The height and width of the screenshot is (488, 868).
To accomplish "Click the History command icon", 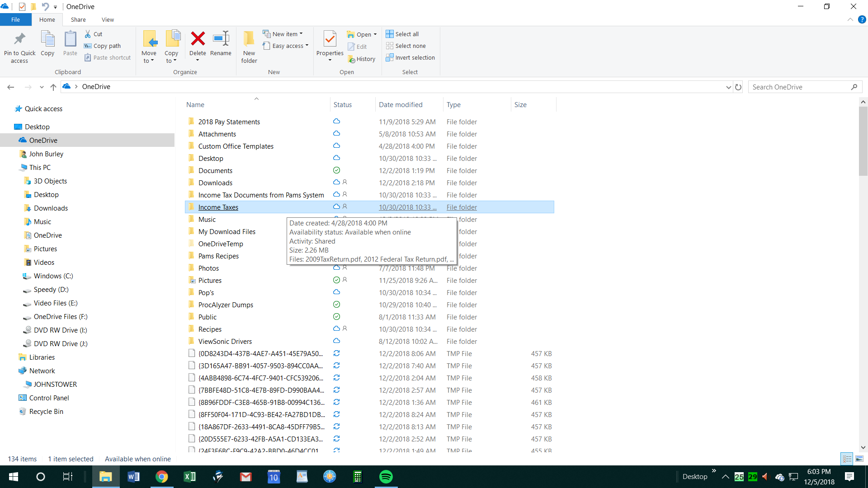I will (351, 59).
